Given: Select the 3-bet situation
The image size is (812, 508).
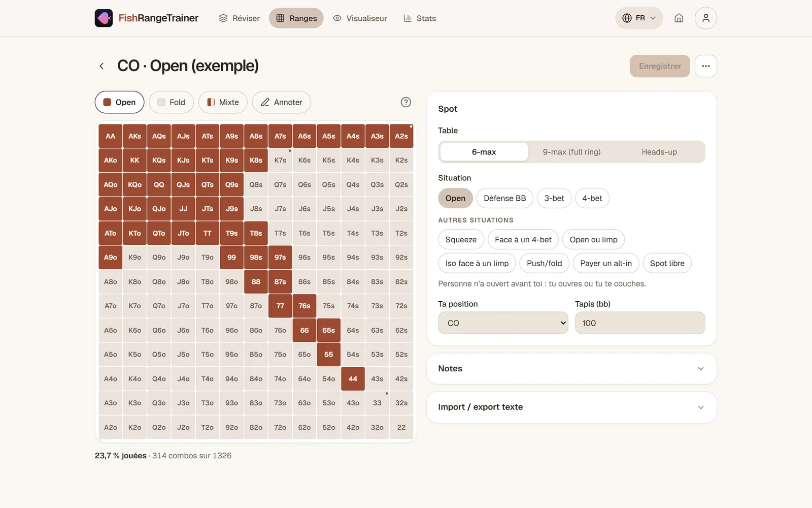Looking at the screenshot, I should pos(554,198).
